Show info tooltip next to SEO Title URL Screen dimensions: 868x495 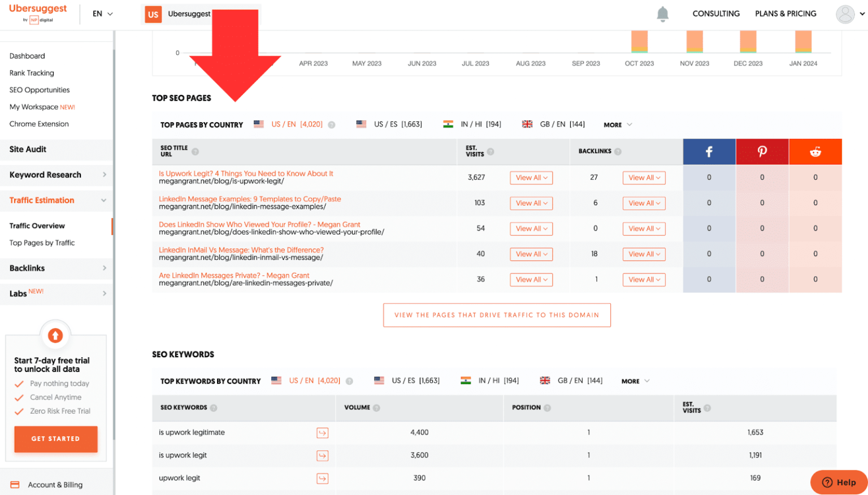(x=195, y=151)
